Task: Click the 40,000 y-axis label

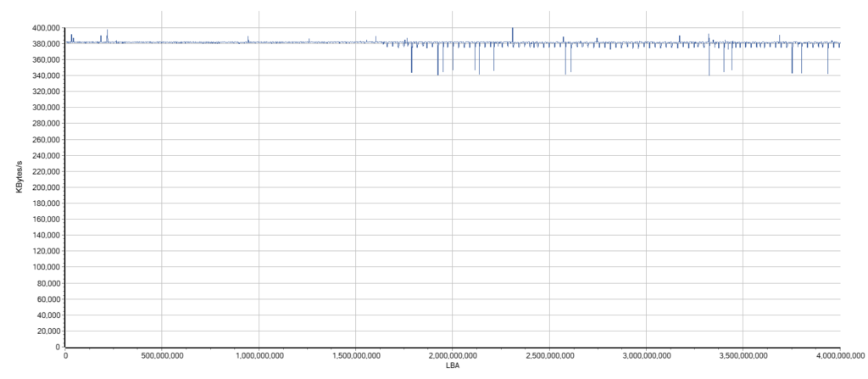Action: (48, 315)
